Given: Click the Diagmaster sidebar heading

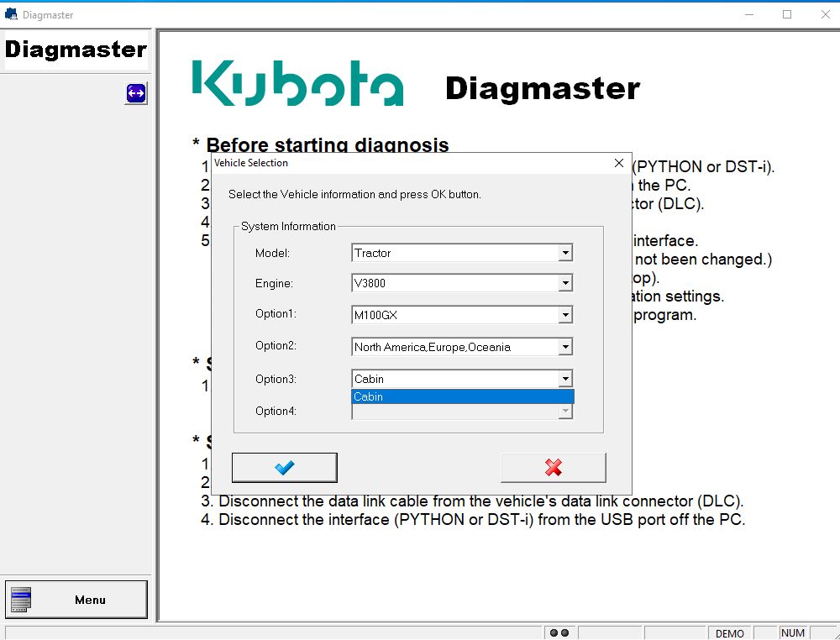Looking at the screenshot, I should [76, 50].
